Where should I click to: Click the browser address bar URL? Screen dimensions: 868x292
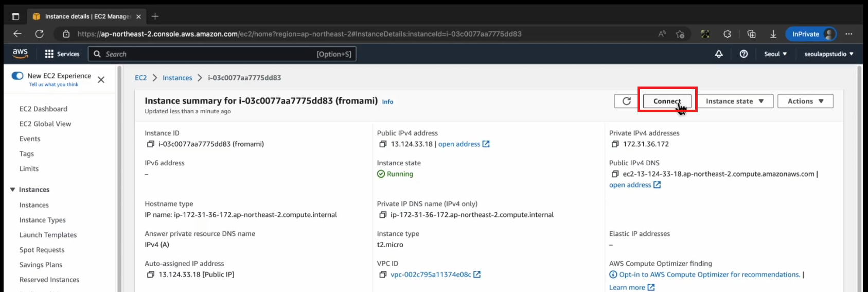299,34
